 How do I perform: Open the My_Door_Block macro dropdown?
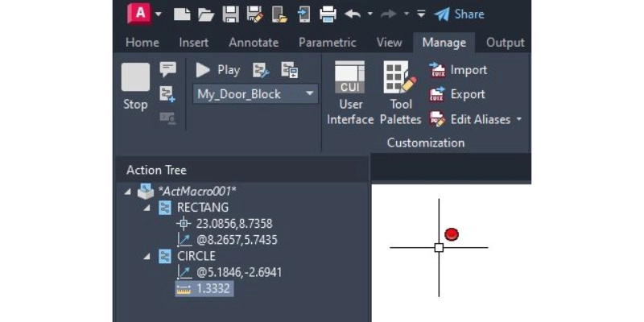255,94
